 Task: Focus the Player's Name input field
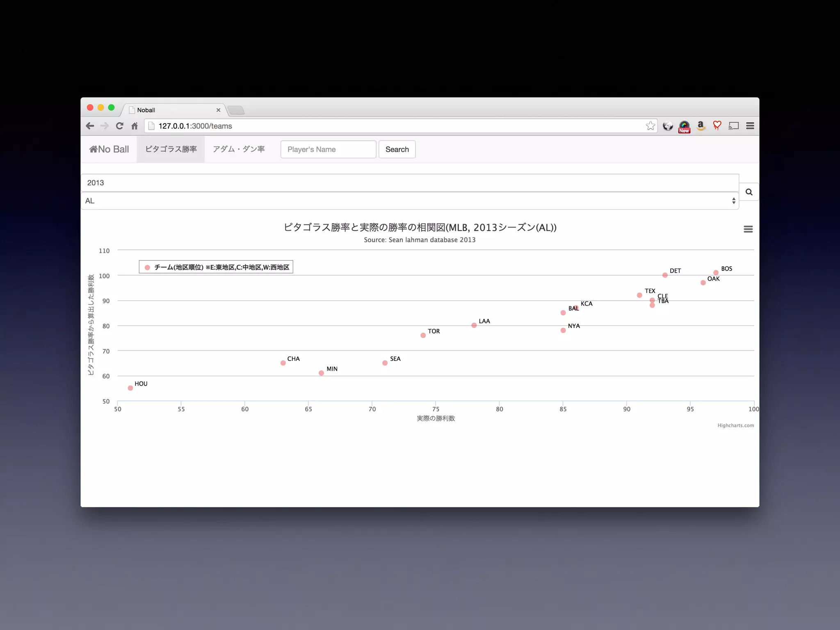point(328,149)
